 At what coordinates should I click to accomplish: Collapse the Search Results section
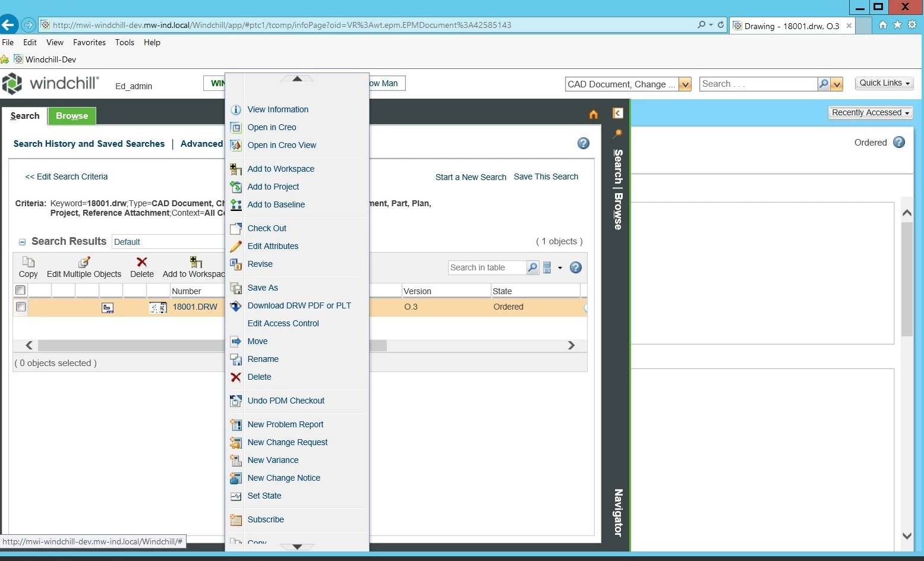point(22,242)
